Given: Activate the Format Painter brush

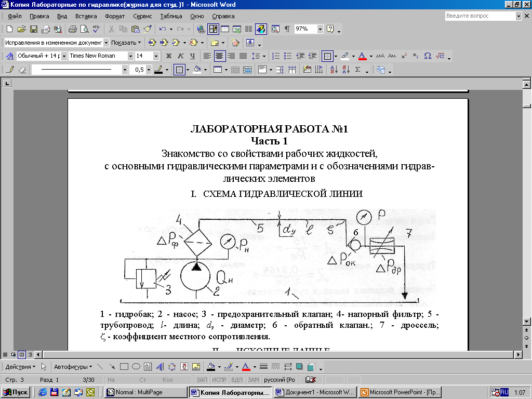Looking at the screenshot, I should point(147,29).
